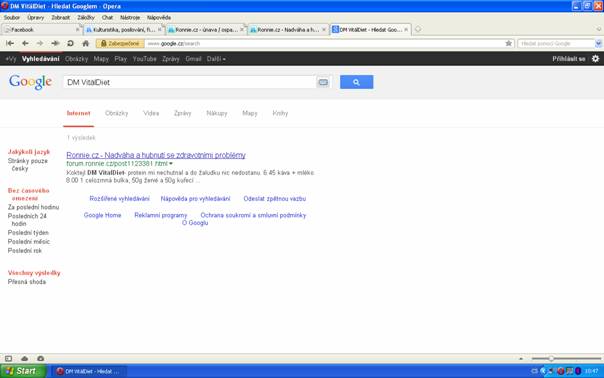
Task: Click the camera icon in status bar
Action: pos(40,358)
